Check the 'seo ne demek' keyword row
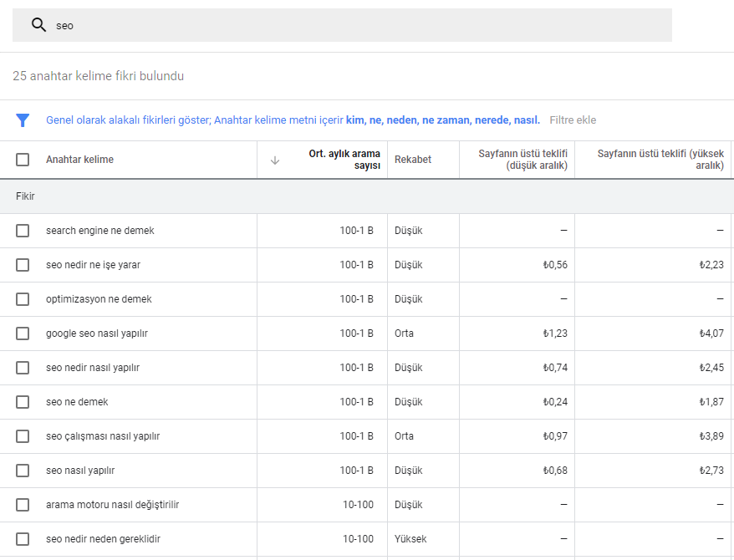This screenshot has height=560, width=734. 23,402
